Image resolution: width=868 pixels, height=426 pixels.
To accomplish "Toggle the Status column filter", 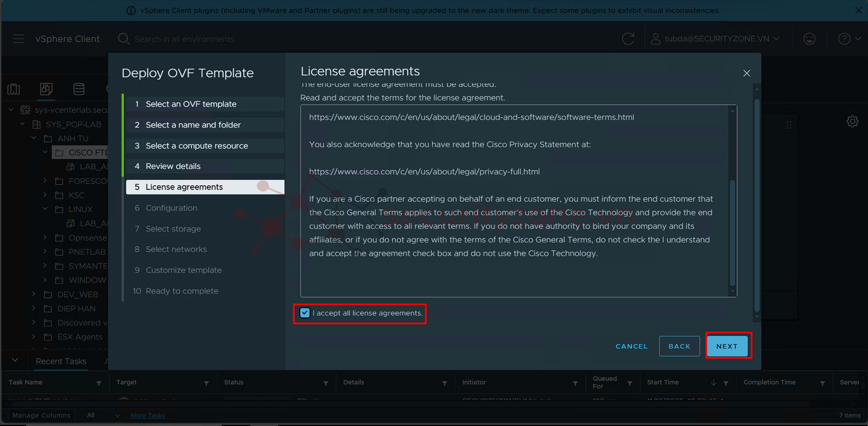I will 325,384.
